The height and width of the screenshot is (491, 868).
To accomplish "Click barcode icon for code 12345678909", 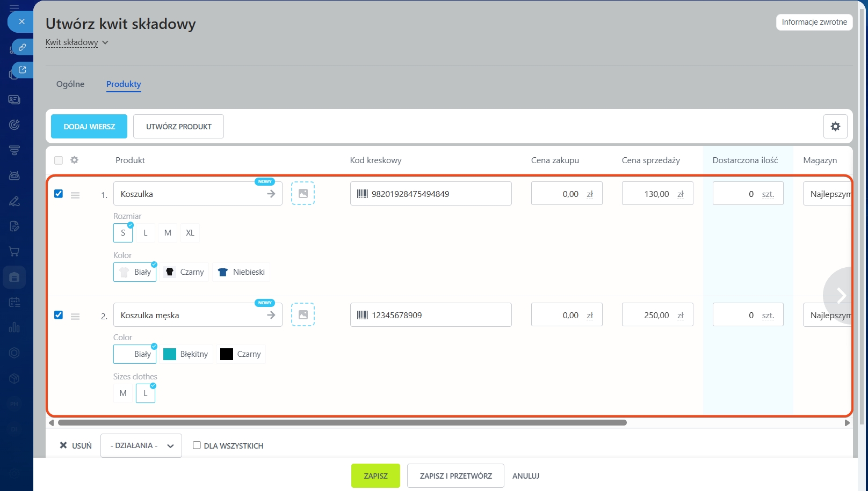I will click(363, 315).
